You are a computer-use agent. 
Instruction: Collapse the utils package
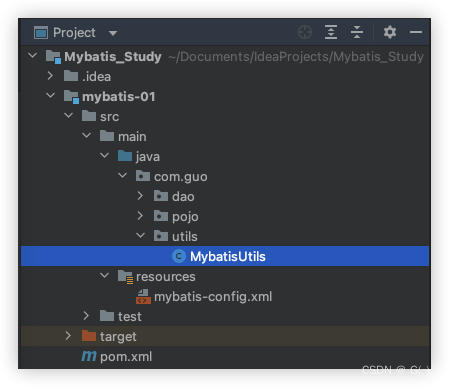(141, 235)
